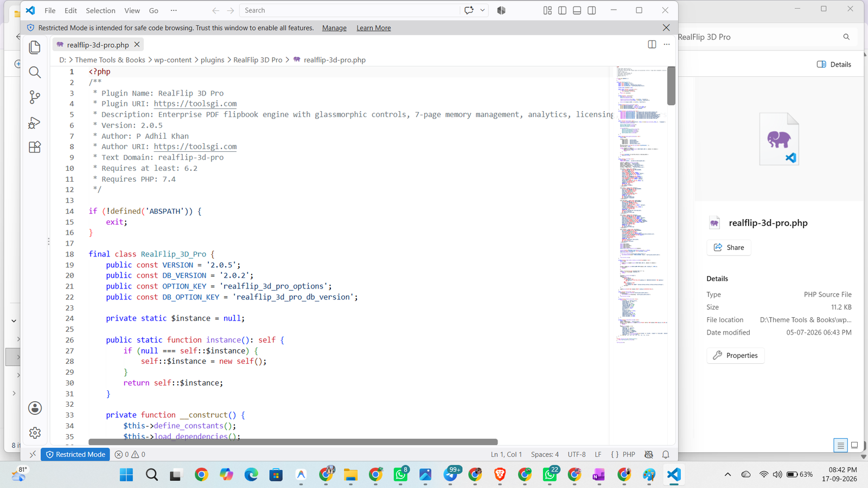Open remote window button in status bar

pos(33,454)
